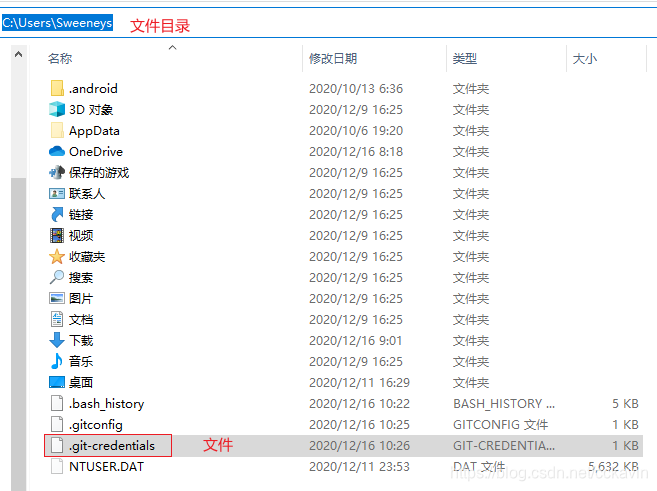Sort by the 大小 column header

pyautogui.click(x=585, y=58)
